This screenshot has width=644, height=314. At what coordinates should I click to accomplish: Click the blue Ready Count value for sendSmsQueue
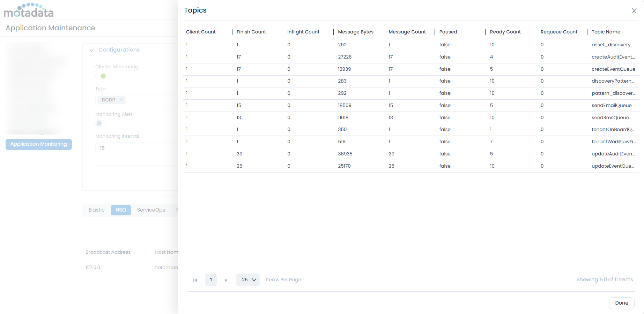coord(492,117)
